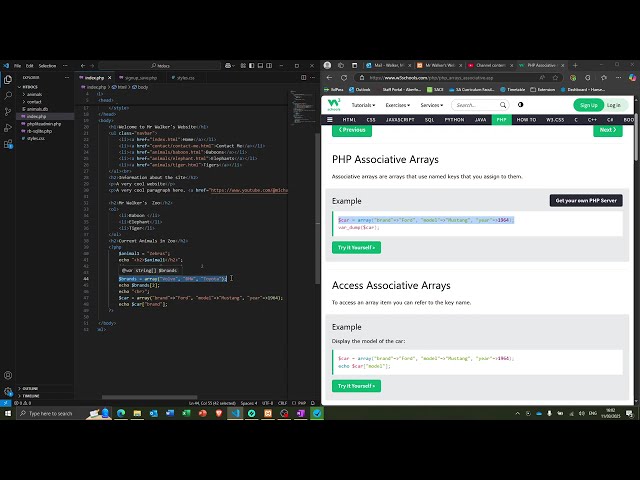Viewport: 640px width, 480px height.
Task: Open Manage gear icon in VS Code
Action: tap(8, 391)
